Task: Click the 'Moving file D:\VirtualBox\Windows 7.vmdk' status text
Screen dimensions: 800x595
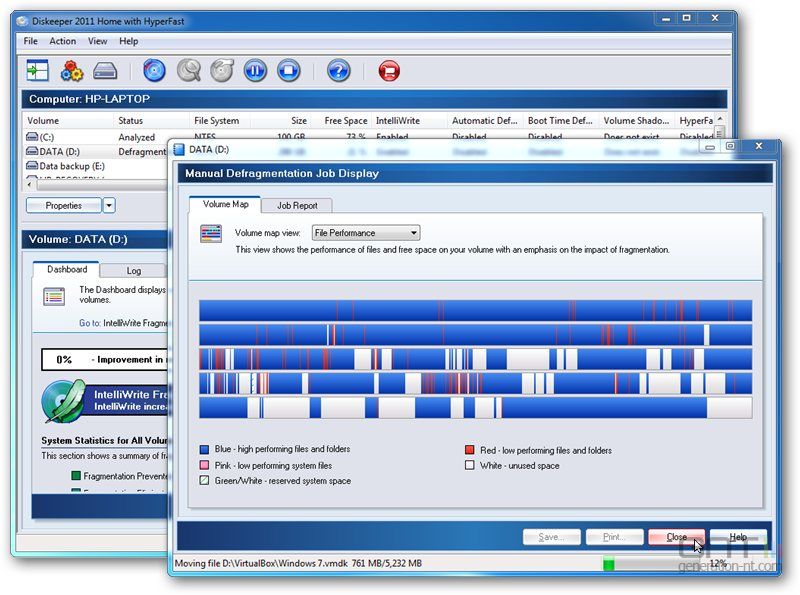Action: coord(261,563)
